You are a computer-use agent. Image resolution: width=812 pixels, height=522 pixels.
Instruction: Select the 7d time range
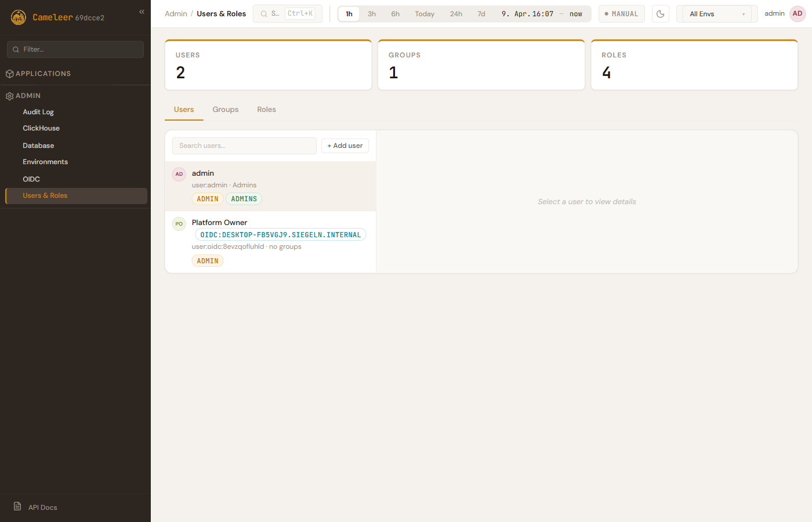[481, 14]
